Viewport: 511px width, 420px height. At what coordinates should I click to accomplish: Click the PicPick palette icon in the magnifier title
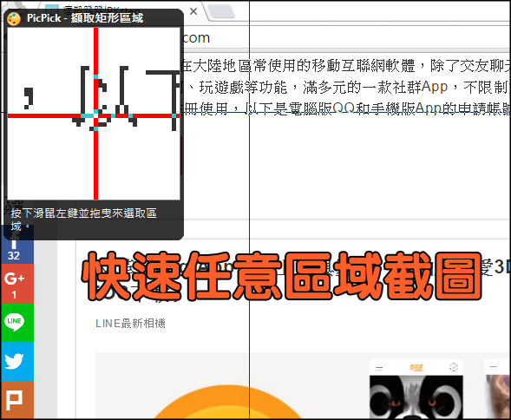[x=14, y=18]
